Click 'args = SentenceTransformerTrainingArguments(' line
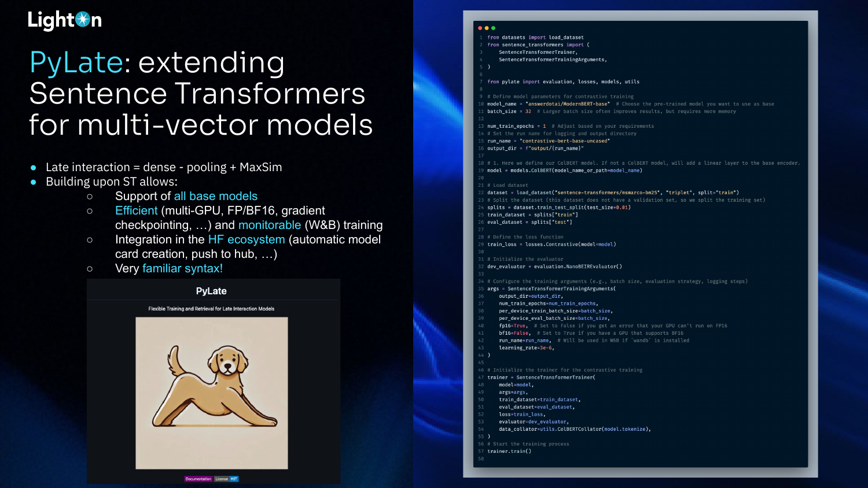Image resolution: width=868 pixels, height=488 pixels. (551, 289)
